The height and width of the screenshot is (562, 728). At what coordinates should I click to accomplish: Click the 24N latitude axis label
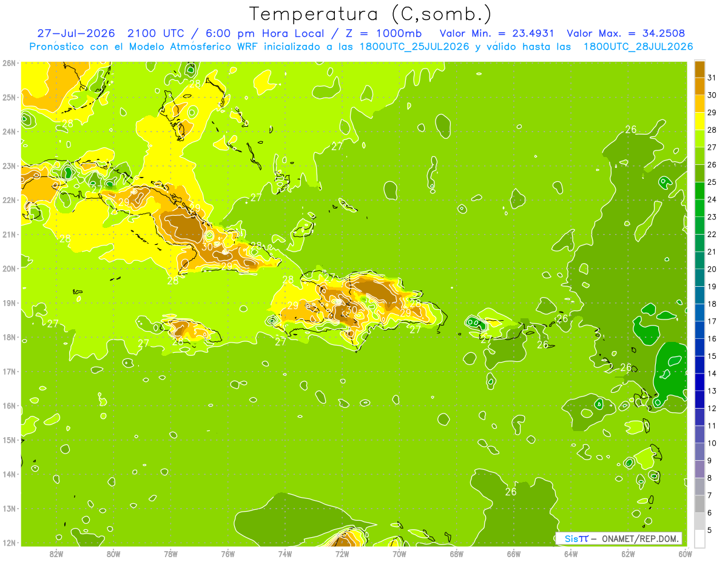[8, 132]
